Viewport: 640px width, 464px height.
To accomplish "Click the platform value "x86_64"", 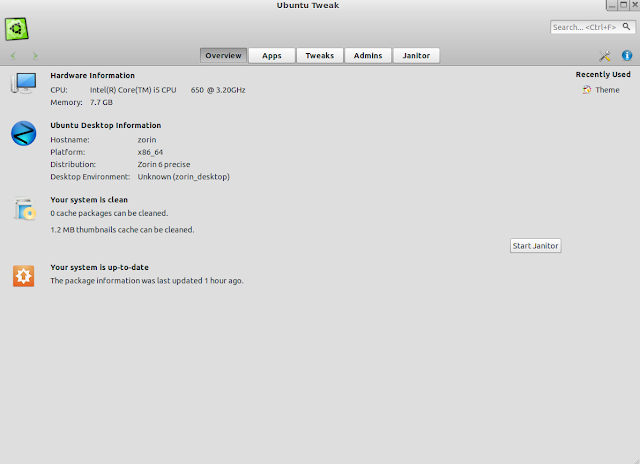I will 150,152.
